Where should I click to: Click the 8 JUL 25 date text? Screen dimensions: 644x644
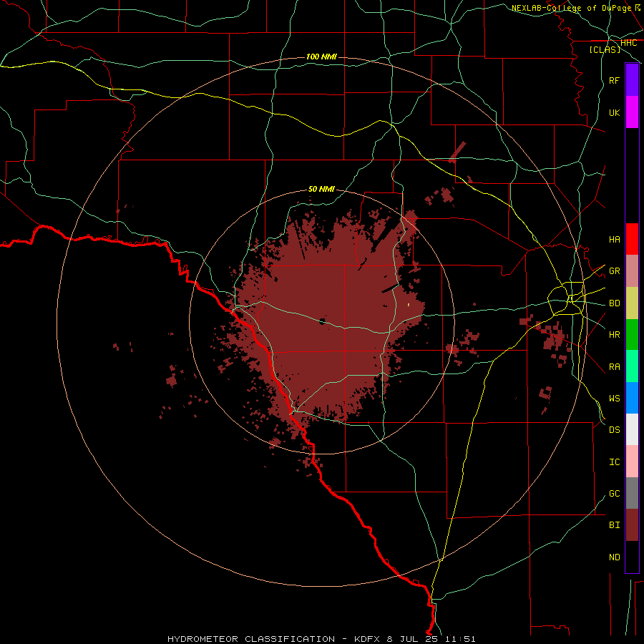(412, 639)
